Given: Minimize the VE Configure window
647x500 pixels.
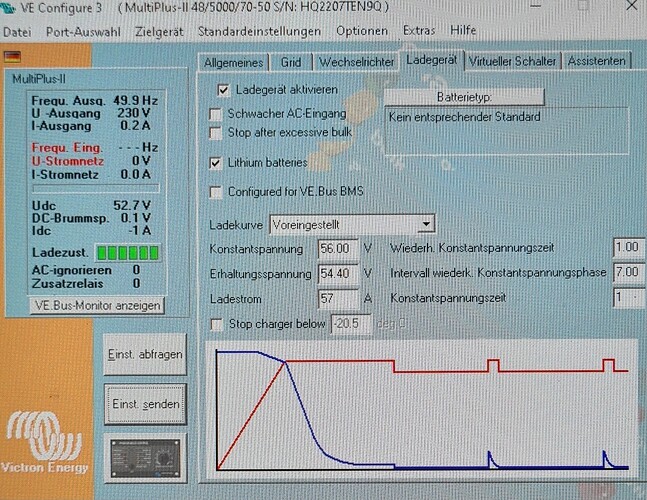Looking at the screenshot, I should (x=535, y=6).
